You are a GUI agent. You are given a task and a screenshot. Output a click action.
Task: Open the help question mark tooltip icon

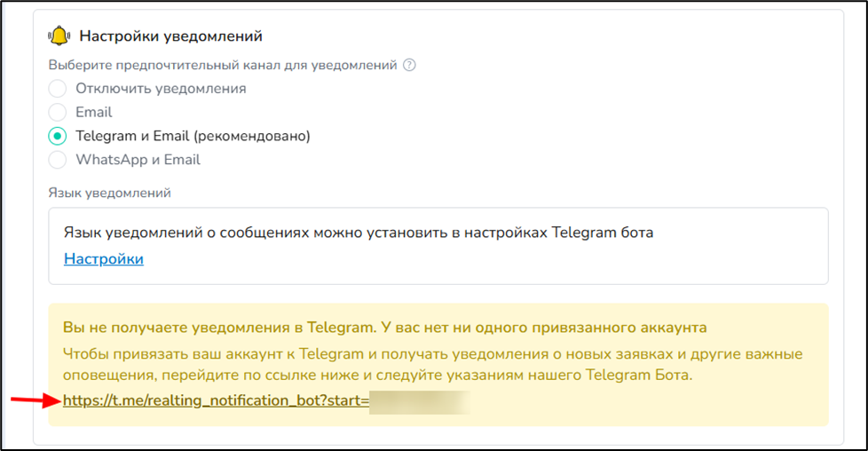coord(409,65)
